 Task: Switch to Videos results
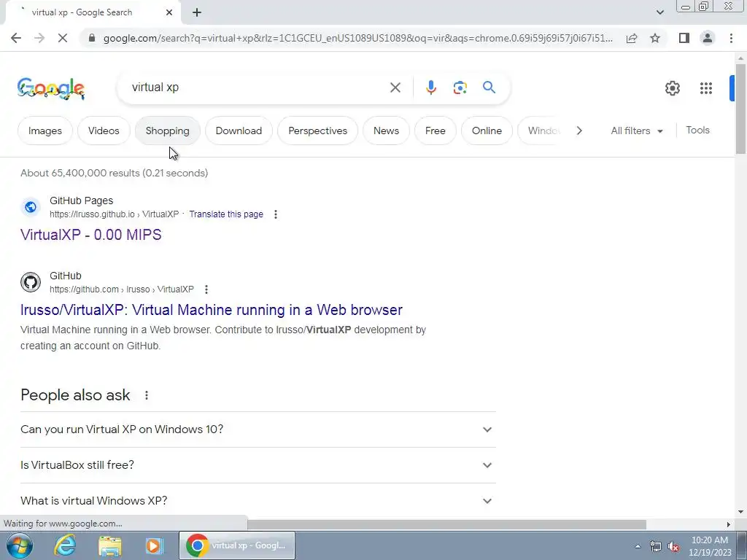point(104,131)
